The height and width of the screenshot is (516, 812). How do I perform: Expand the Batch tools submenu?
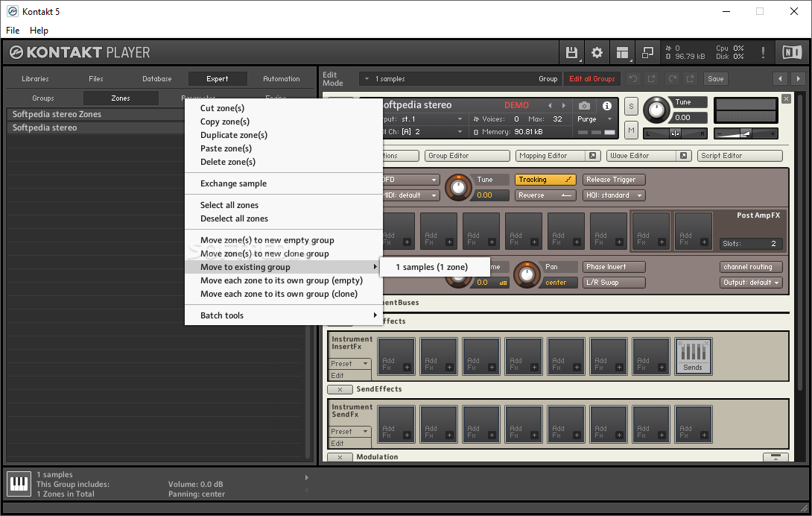[284, 315]
